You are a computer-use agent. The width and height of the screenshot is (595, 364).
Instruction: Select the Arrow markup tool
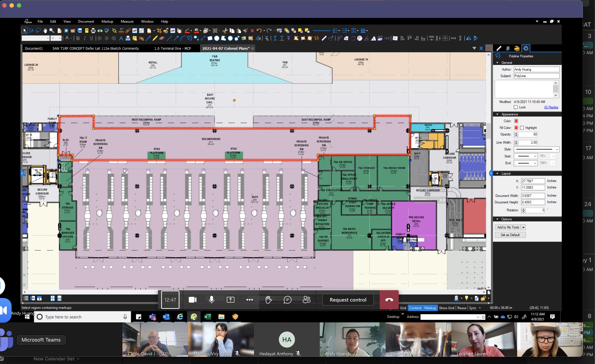[x=176, y=38]
